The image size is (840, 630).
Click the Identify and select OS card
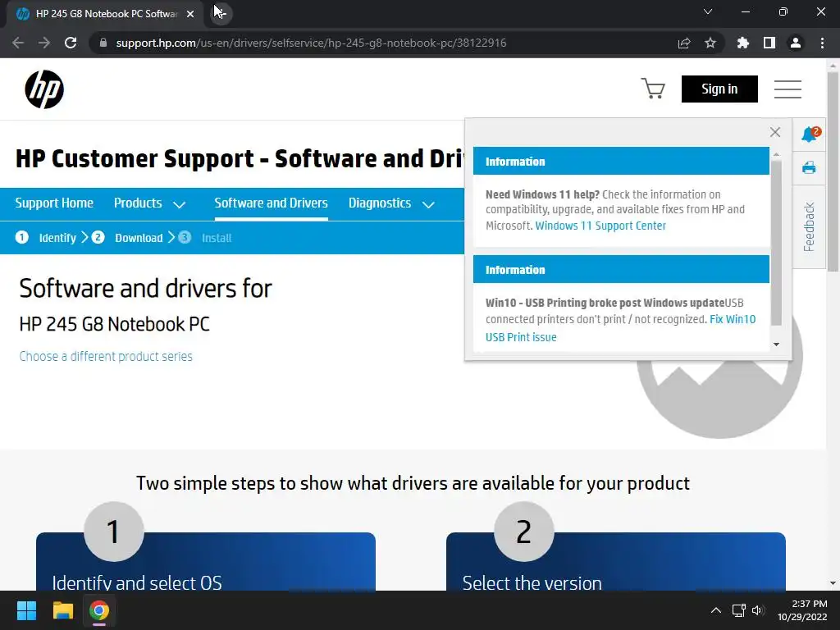tap(206, 561)
